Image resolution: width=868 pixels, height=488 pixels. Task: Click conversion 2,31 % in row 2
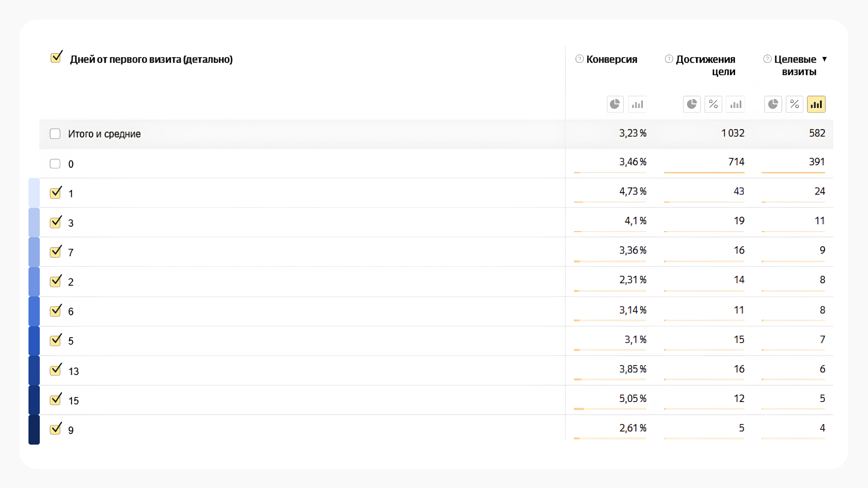633,280
